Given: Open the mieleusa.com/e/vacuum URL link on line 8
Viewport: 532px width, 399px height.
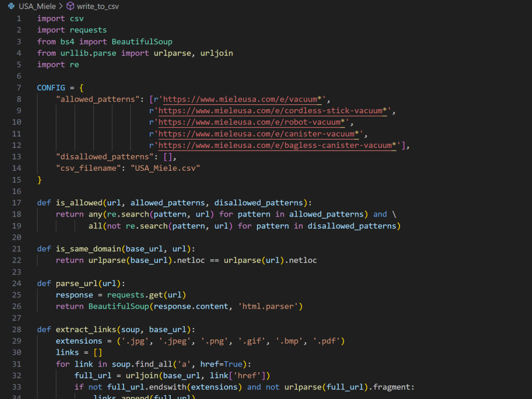Looking at the screenshot, I should click(242, 99).
